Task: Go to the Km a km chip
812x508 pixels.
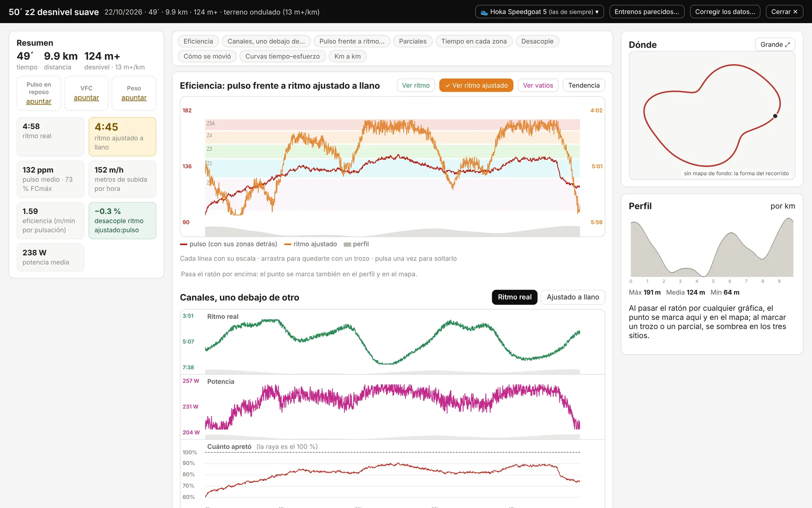Action: [x=348, y=56]
